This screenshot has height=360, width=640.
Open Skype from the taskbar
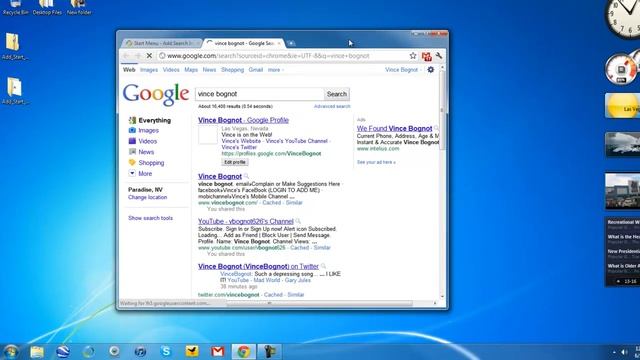[x=166, y=351]
